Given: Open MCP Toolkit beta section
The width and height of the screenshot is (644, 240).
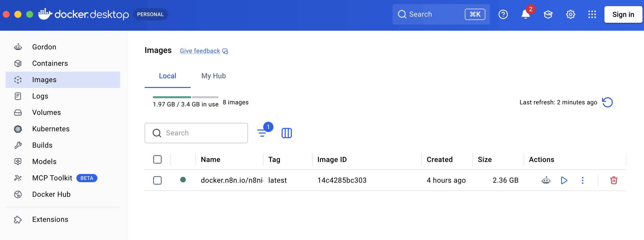Looking at the screenshot, I should pyautogui.click(x=63, y=178).
